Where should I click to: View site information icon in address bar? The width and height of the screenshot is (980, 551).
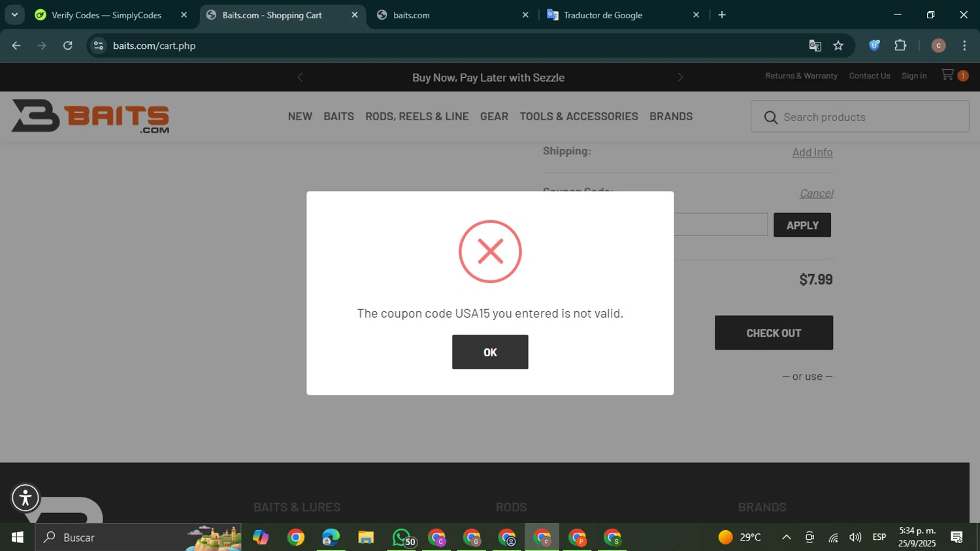(x=98, y=45)
